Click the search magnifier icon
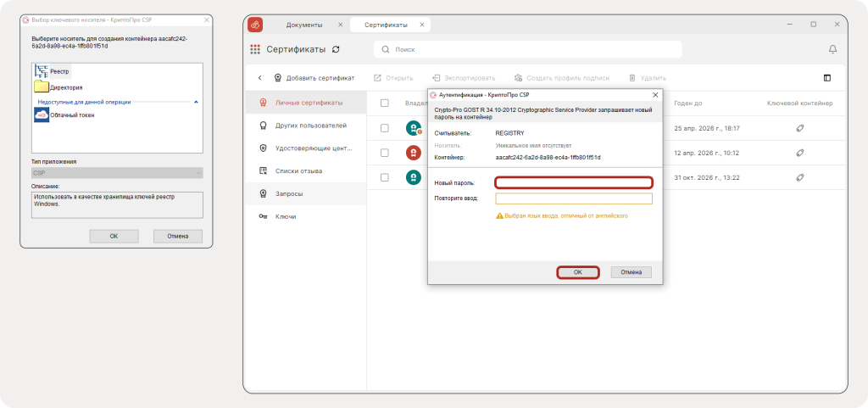 (386, 50)
